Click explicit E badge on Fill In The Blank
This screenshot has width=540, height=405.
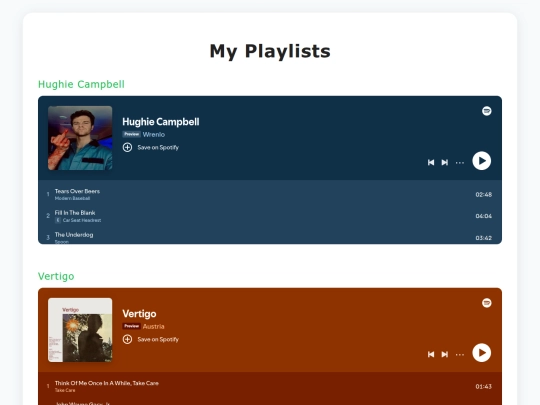coord(58,220)
